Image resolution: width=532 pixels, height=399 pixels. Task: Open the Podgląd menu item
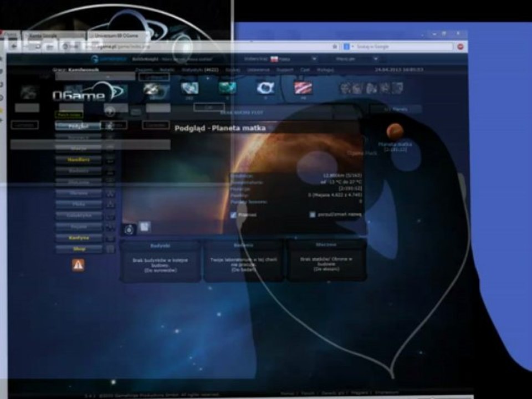tap(79, 126)
